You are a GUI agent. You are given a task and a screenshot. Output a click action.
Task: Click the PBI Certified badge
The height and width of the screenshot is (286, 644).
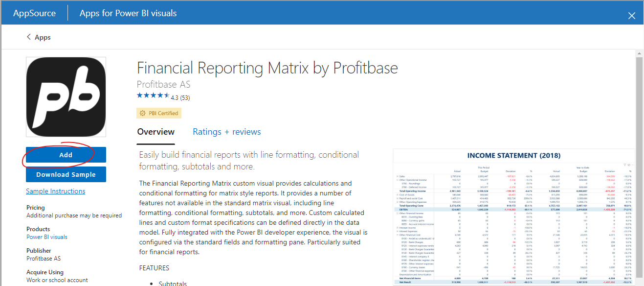pos(159,113)
